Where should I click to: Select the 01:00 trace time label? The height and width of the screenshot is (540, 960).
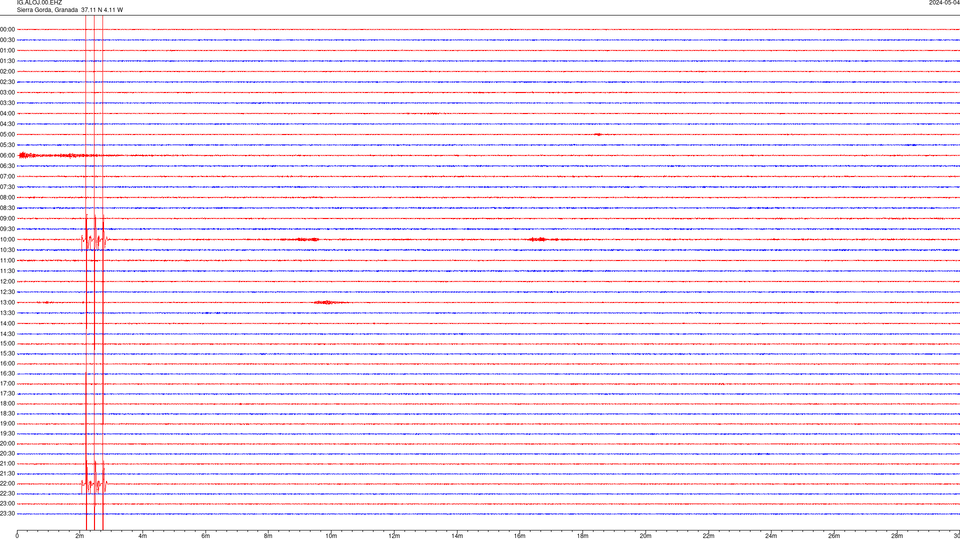tap(7, 50)
